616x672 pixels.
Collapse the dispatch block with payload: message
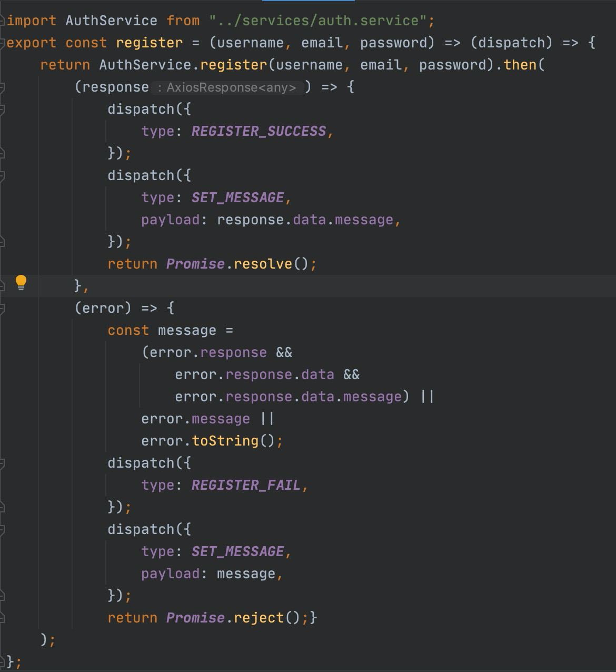click(x=3, y=529)
